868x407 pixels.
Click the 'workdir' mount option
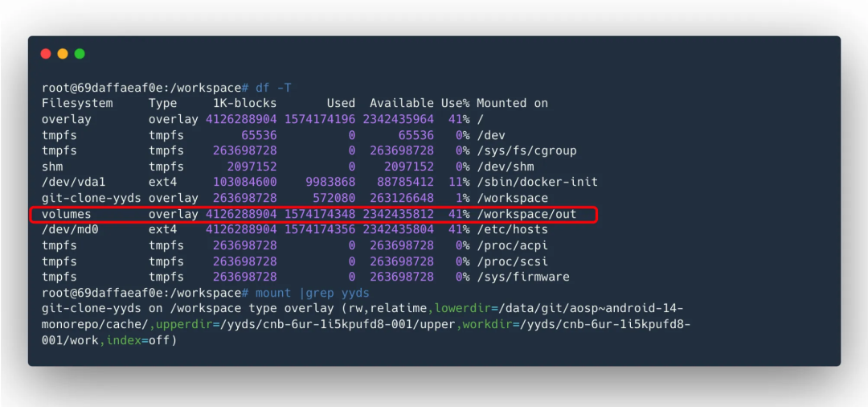pos(487,324)
